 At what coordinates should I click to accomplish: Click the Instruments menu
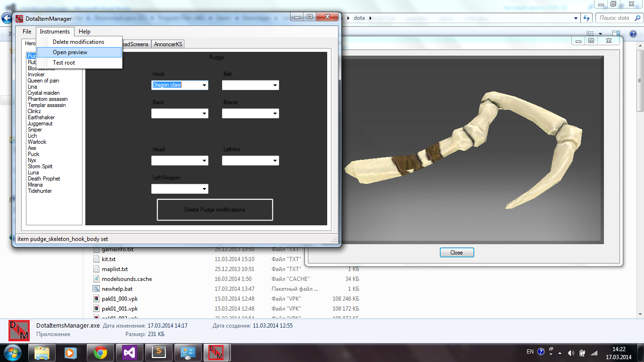(55, 32)
